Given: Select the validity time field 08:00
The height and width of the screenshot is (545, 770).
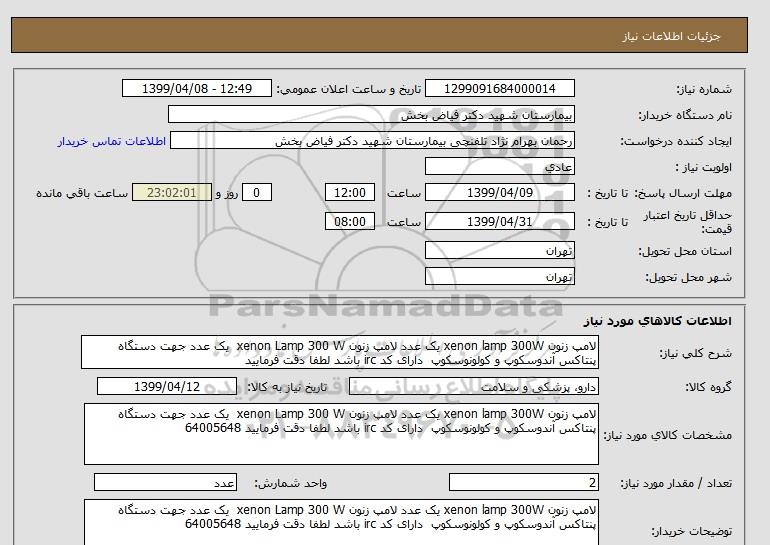Looking at the screenshot, I should 350,221.
